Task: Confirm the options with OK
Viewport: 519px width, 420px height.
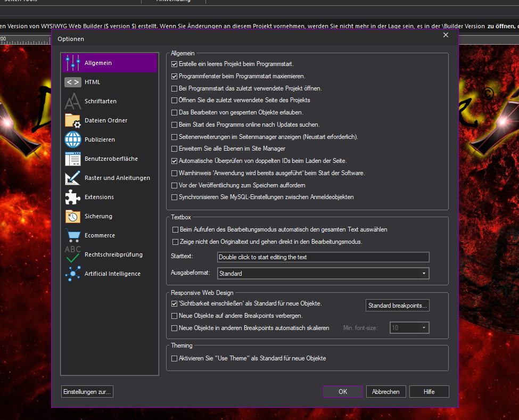Action: [x=343, y=392]
